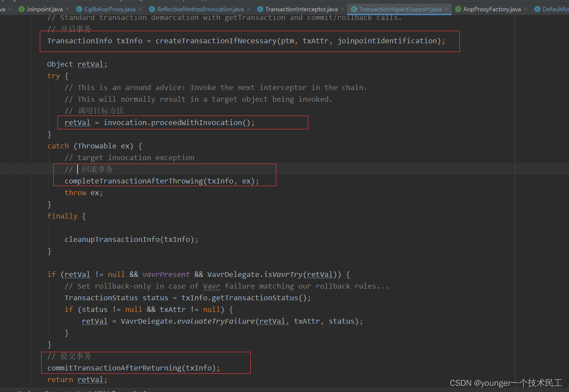
Task: Select the ReflectiveMethodInvocation.java tab
Action: coord(200,9)
